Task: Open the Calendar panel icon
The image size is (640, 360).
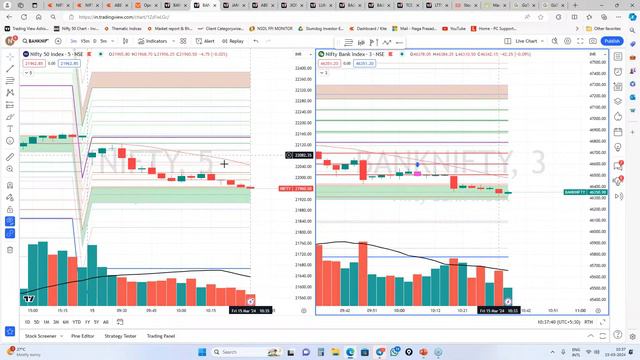Action: click(618, 132)
